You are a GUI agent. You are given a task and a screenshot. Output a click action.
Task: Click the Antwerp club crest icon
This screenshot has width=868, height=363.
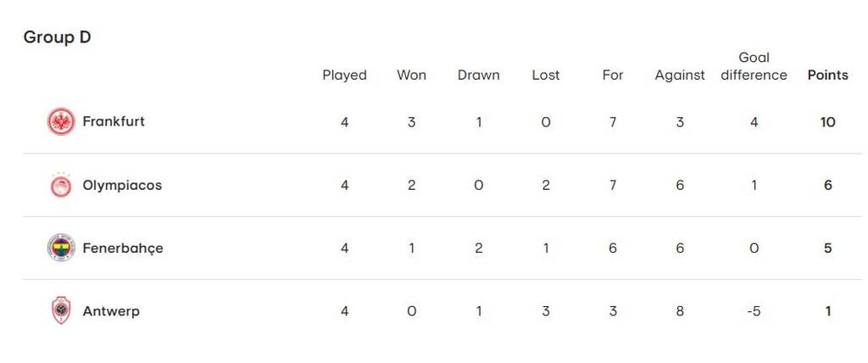click(x=61, y=311)
